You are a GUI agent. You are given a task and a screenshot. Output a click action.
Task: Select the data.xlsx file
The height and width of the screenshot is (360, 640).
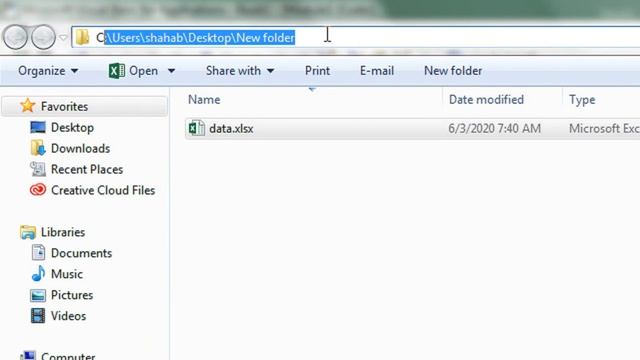point(231,129)
